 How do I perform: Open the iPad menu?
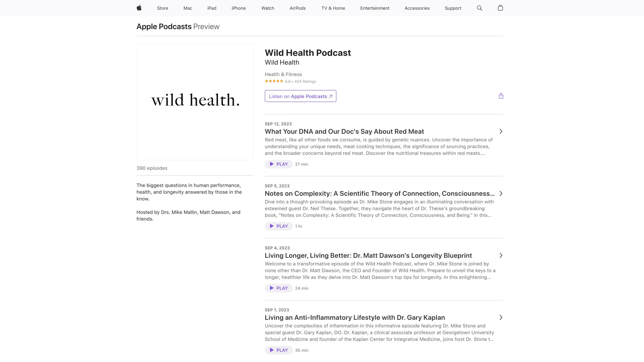(x=212, y=8)
